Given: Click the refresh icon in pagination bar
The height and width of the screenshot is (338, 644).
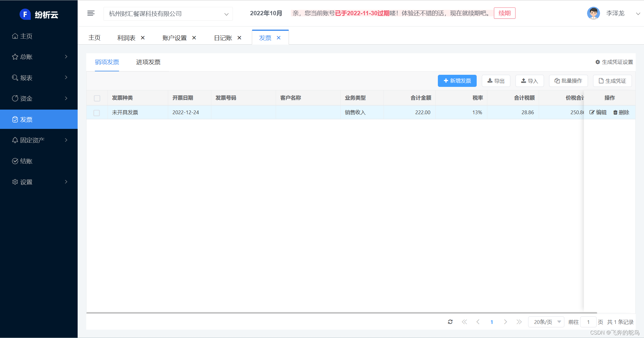Looking at the screenshot, I should [x=450, y=322].
